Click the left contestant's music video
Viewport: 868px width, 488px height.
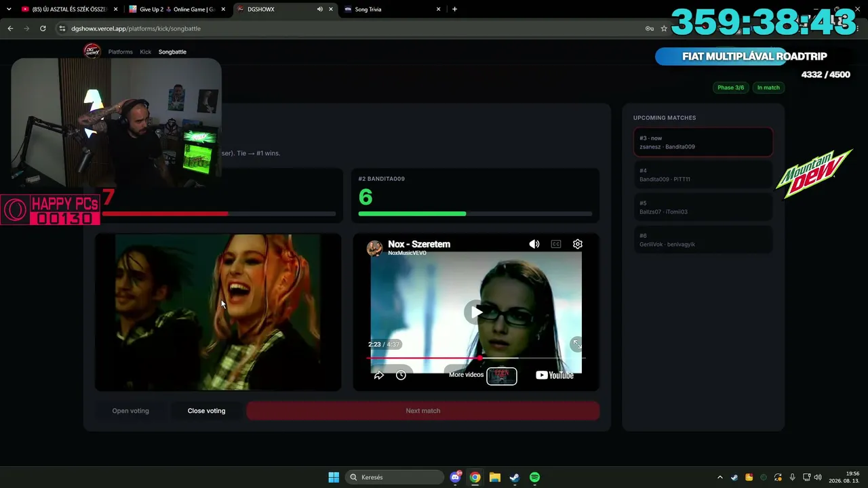coord(218,312)
